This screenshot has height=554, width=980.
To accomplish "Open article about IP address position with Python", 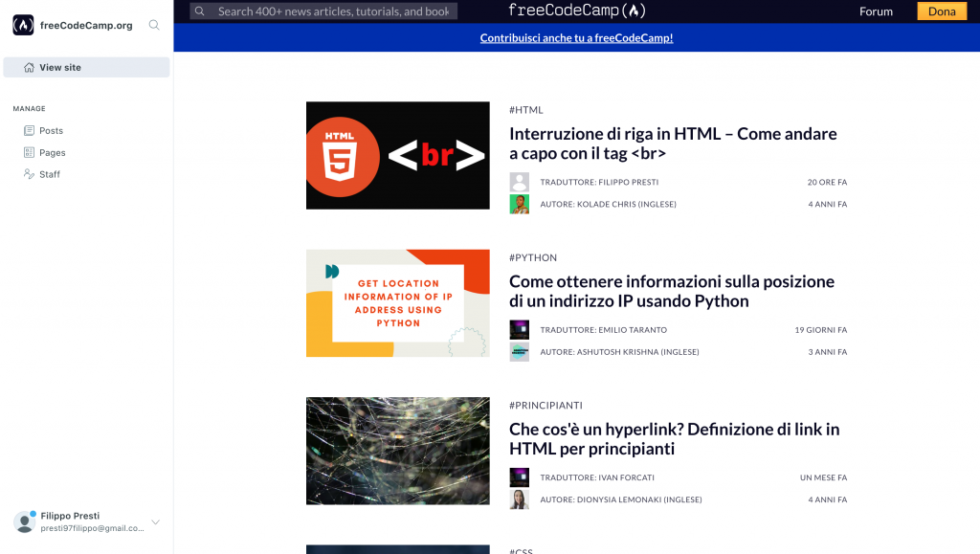I will point(671,292).
